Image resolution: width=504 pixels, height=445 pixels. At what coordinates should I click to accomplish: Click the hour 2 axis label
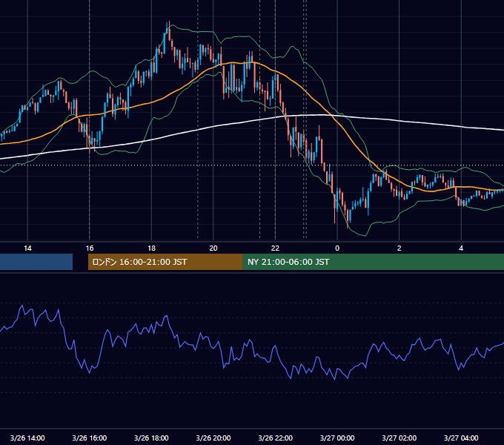tap(399, 248)
